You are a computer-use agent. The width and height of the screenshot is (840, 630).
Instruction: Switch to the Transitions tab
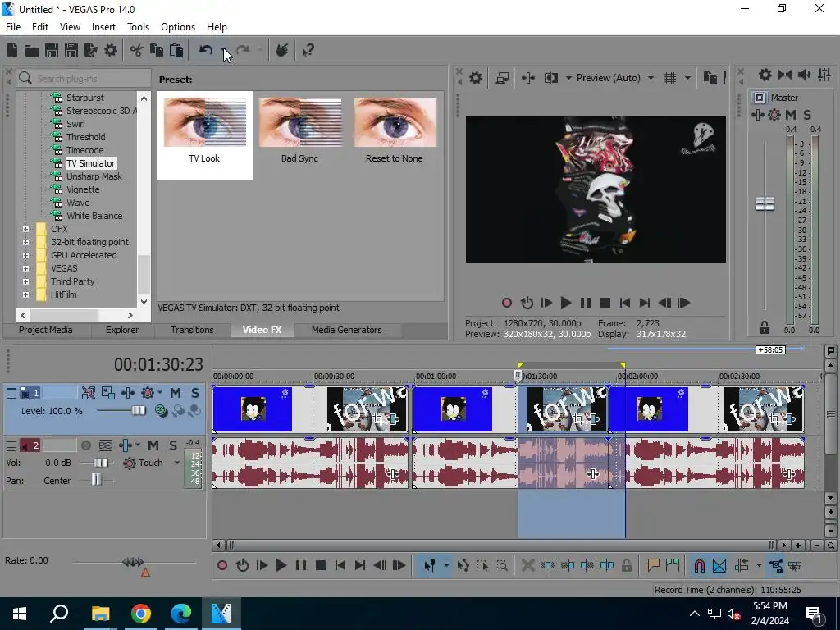coord(192,330)
